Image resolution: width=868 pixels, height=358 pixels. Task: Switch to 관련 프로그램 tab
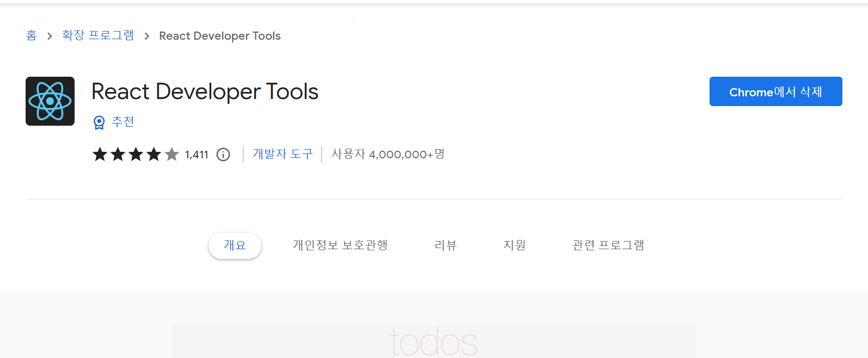(608, 245)
